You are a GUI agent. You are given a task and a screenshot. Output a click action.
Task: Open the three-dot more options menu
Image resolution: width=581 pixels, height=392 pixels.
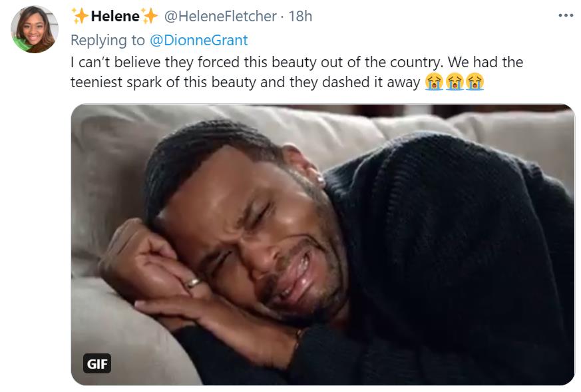click(565, 16)
